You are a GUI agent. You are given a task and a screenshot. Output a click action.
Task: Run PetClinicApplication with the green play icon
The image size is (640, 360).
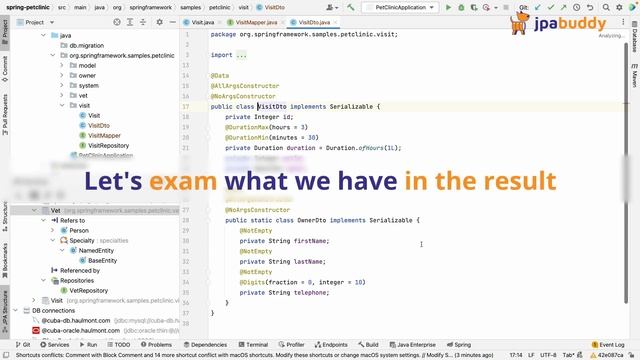[448, 7]
